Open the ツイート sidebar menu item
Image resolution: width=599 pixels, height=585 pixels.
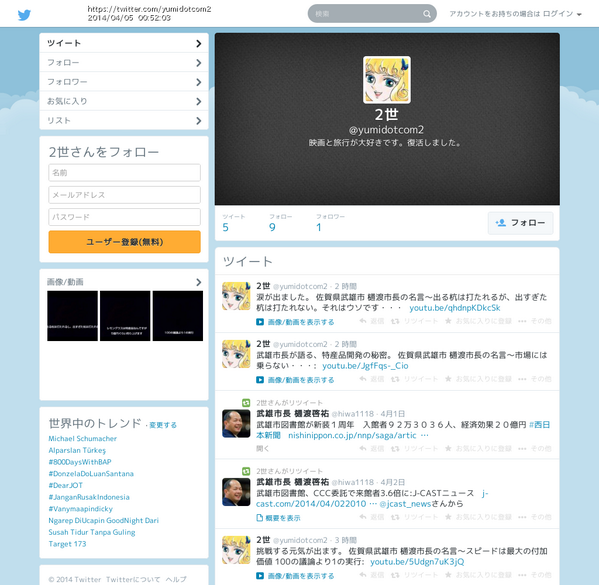click(x=124, y=43)
